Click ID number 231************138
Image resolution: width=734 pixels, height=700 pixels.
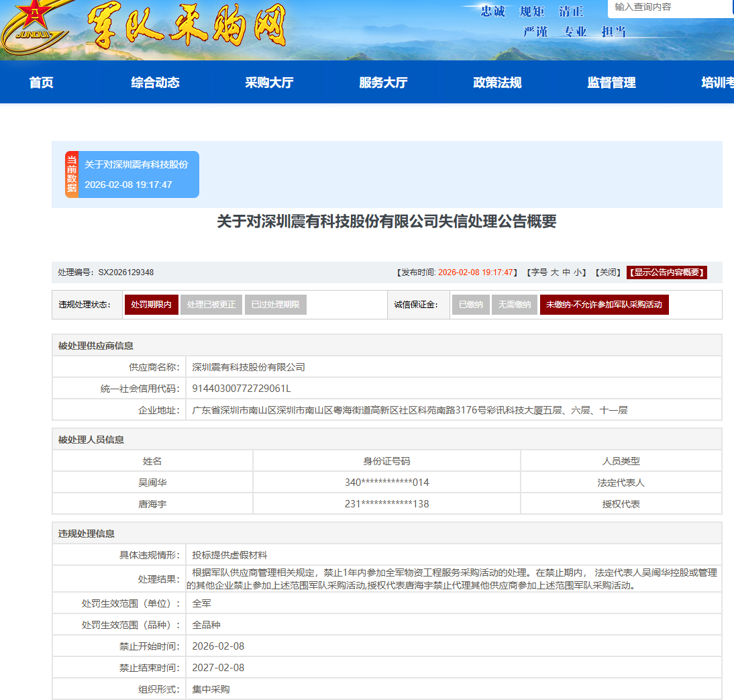pos(386,504)
